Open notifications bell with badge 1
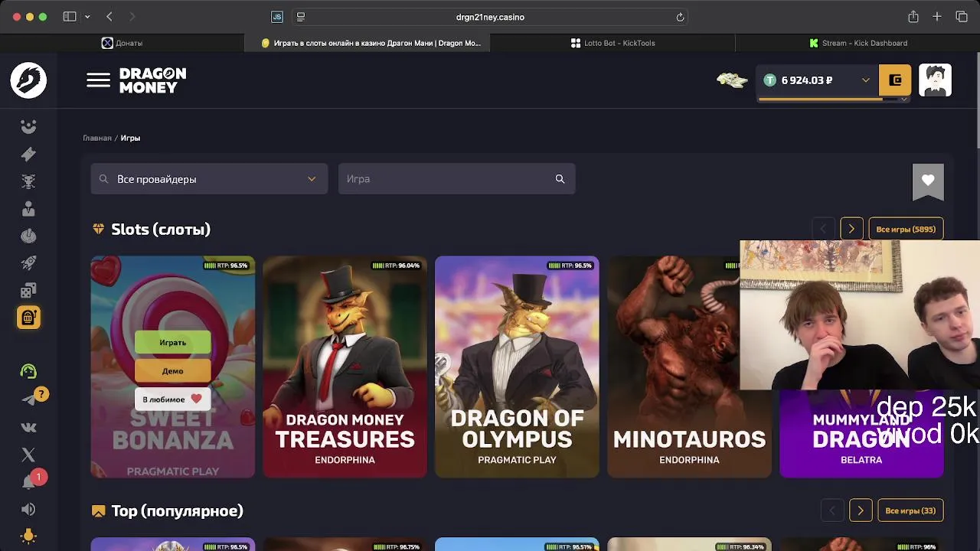 30,481
